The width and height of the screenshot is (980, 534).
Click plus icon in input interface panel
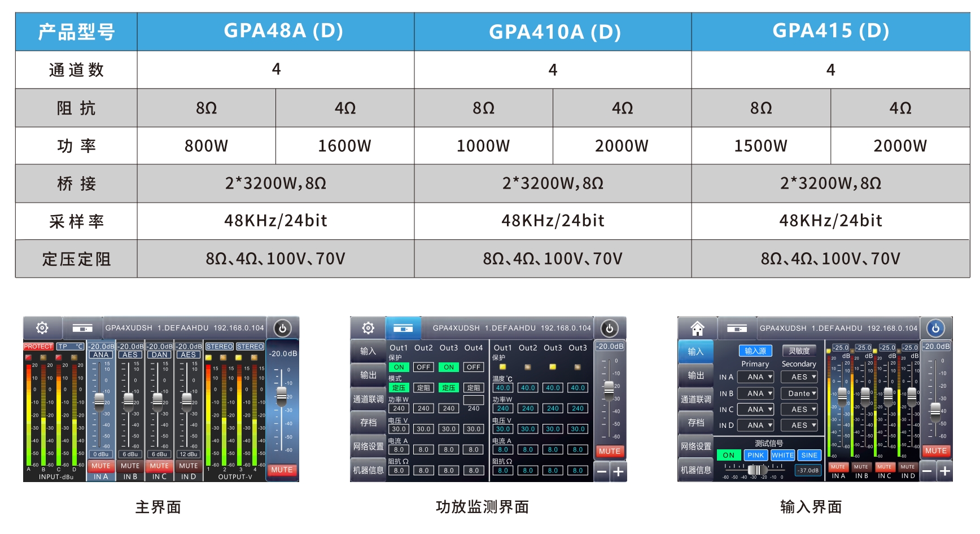click(x=945, y=471)
